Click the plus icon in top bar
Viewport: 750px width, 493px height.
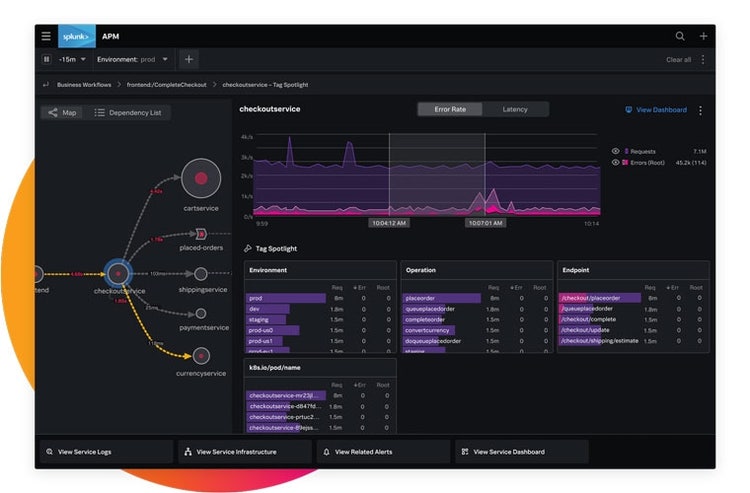(703, 36)
